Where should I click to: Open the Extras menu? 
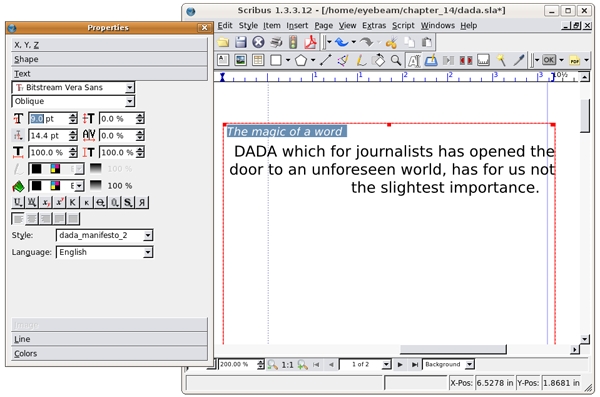pyautogui.click(x=374, y=26)
